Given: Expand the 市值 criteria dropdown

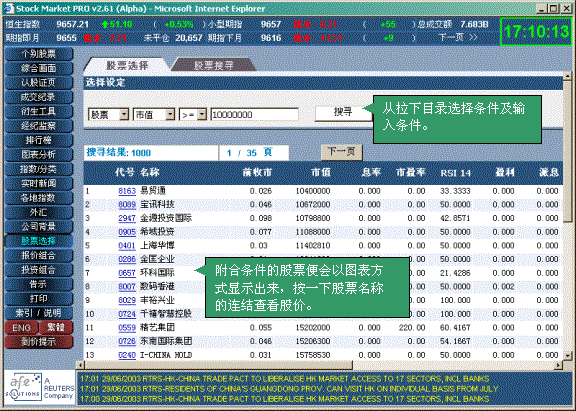Looking at the screenshot, I should pos(154,115).
